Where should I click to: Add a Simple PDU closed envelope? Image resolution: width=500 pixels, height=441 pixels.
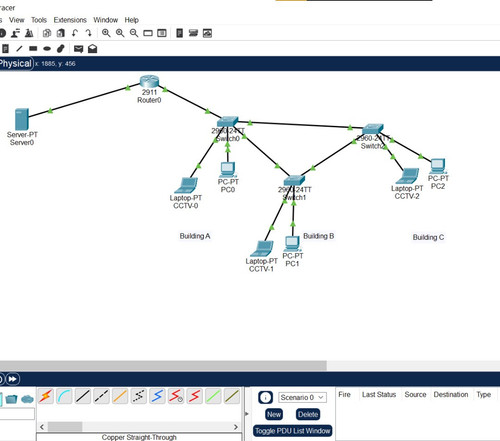click(x=78, y=49)
